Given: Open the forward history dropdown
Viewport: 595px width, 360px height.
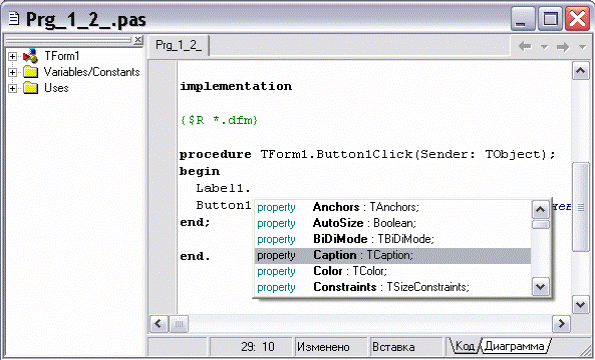Looking at the screenshot, I should pyautogui.click(x=582, y=47).
